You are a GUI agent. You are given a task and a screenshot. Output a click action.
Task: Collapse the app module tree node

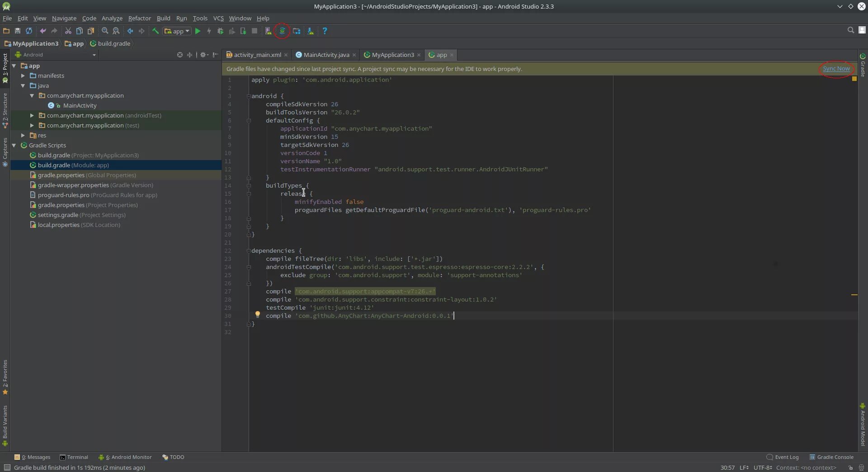(14, 66)
